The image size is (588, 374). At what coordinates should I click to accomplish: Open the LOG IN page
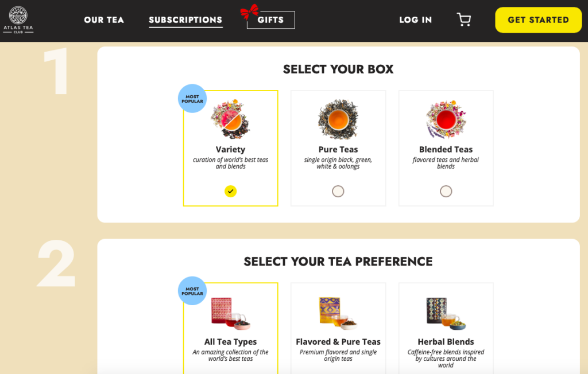point(415,20)
